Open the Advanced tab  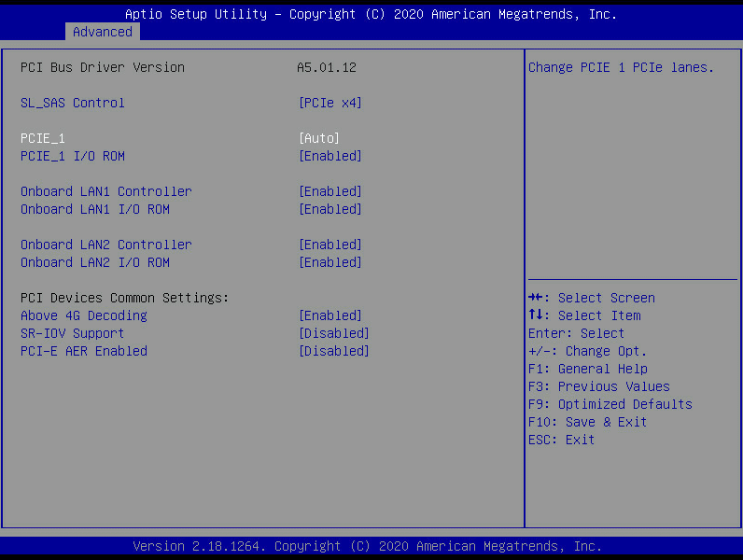(103, 32)
